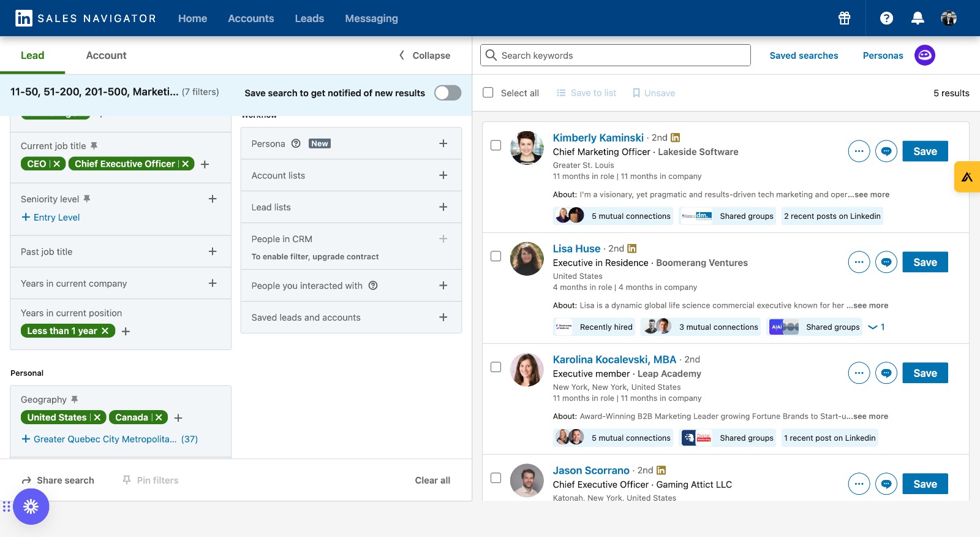Open more actions for Kimberly Kaminski
Image resolution: width=980 pixels, height=537 pixels.
pyautogui.click(x=859, y=151)
